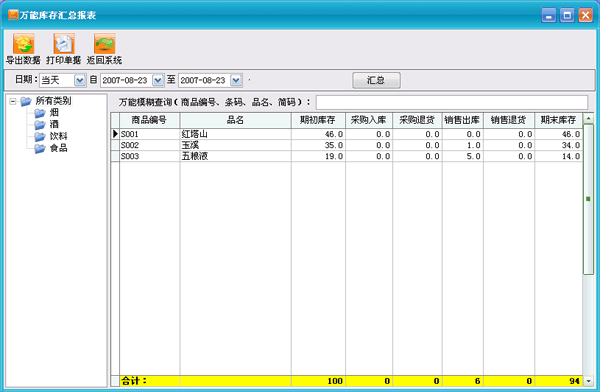Image resolution: width=600 pixels, height=392 pixels.
Task: Click the 返回系统 return icon
Action: (x=104, y=43)
